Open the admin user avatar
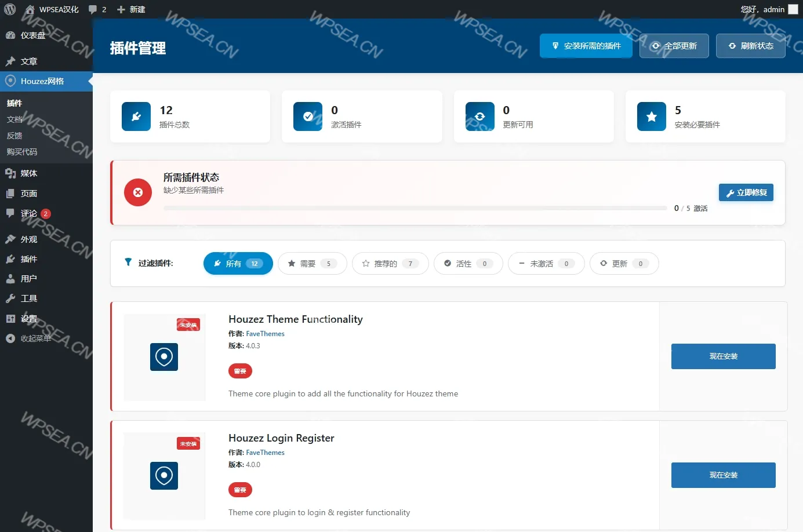Viewport: 803px width, 532px height. tap(793, 9)
